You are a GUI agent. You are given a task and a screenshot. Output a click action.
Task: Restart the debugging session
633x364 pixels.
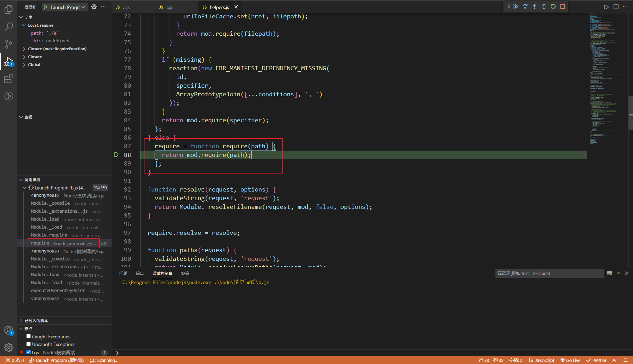click(553, 7)
